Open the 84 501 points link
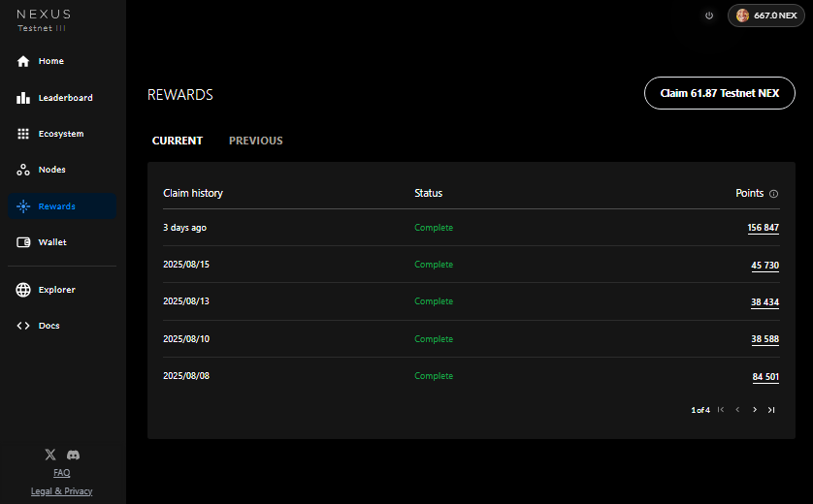This screenshot has width=813, height=504. click(x=765, y=377)
